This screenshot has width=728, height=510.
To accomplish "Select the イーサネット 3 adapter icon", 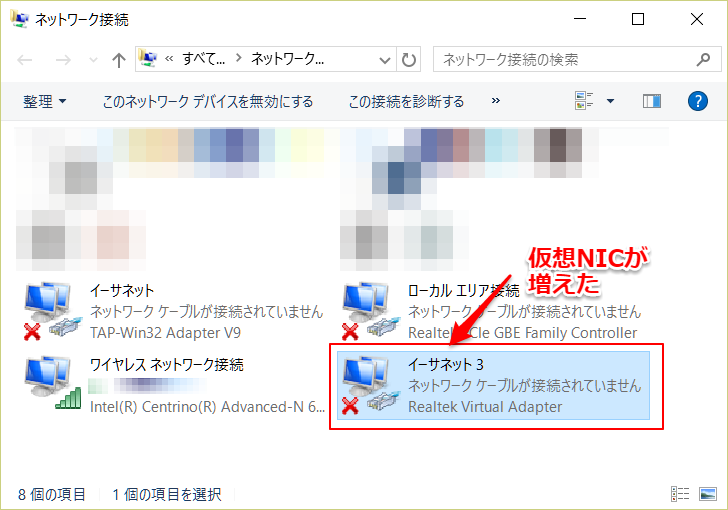I will point(370,385).
